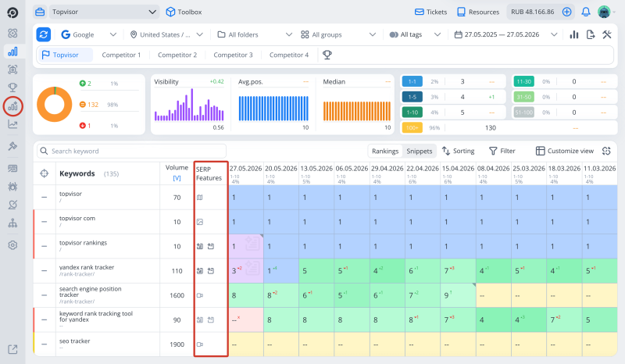Open the bar chart icon in filter bar
The height and width of the screenshot is (364, 625).
pos(574,34)
